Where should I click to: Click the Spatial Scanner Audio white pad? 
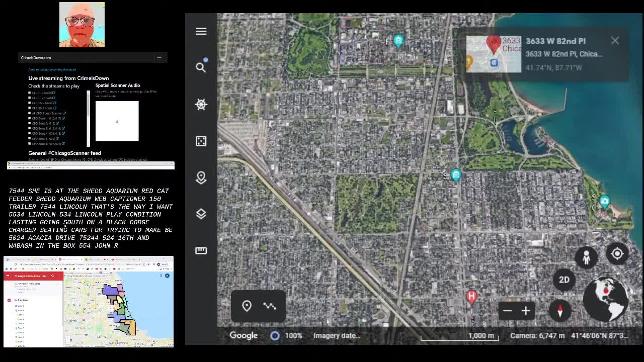117,121
